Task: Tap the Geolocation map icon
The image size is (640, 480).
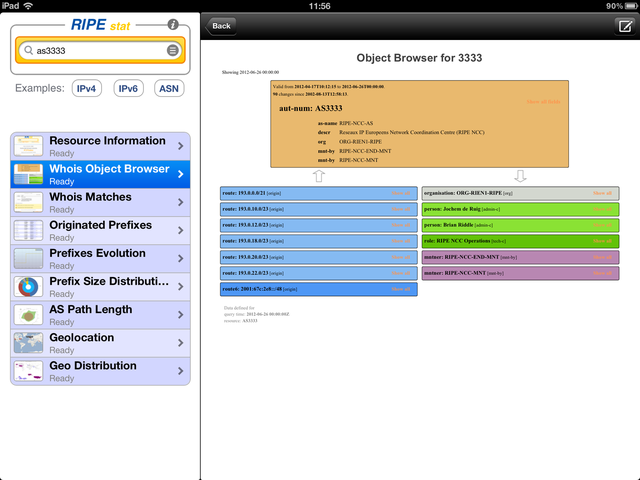Action: coord(28,343)
